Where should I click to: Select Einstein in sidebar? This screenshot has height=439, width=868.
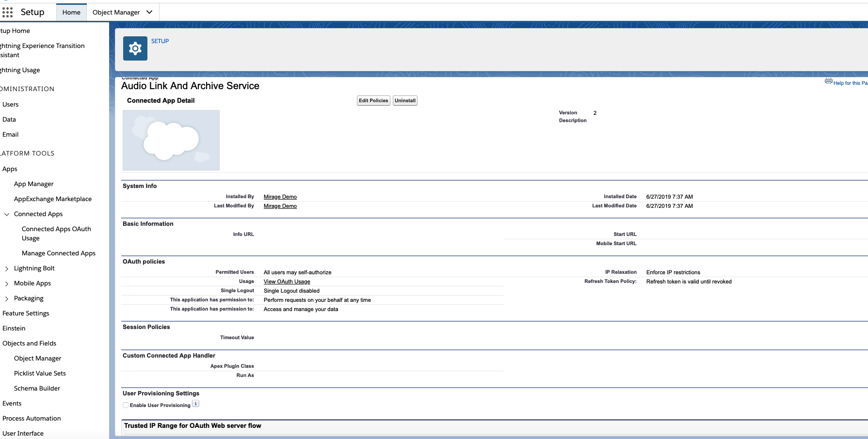tap(14, 328)
